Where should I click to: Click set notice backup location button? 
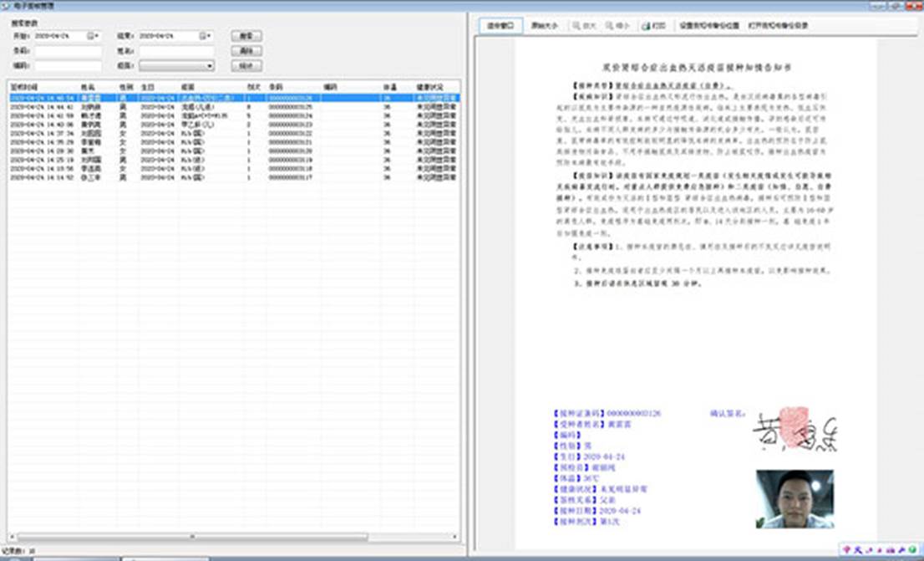708,26
